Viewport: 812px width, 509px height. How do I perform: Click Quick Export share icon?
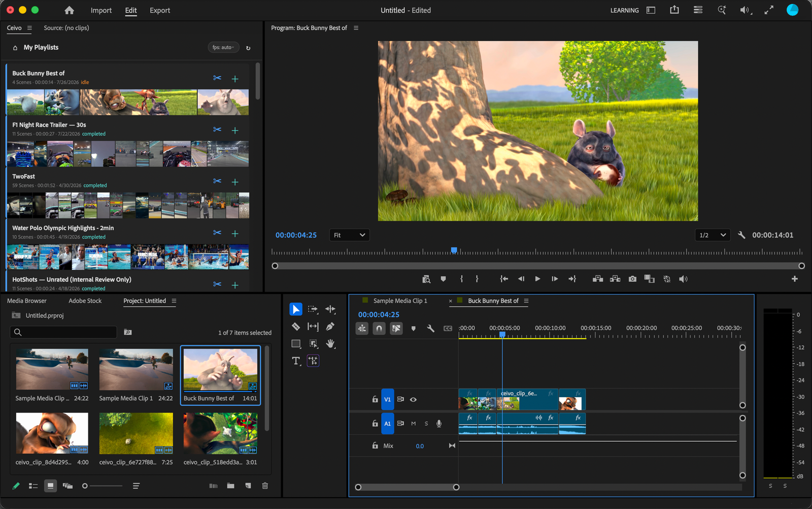[x=674, y=10]
